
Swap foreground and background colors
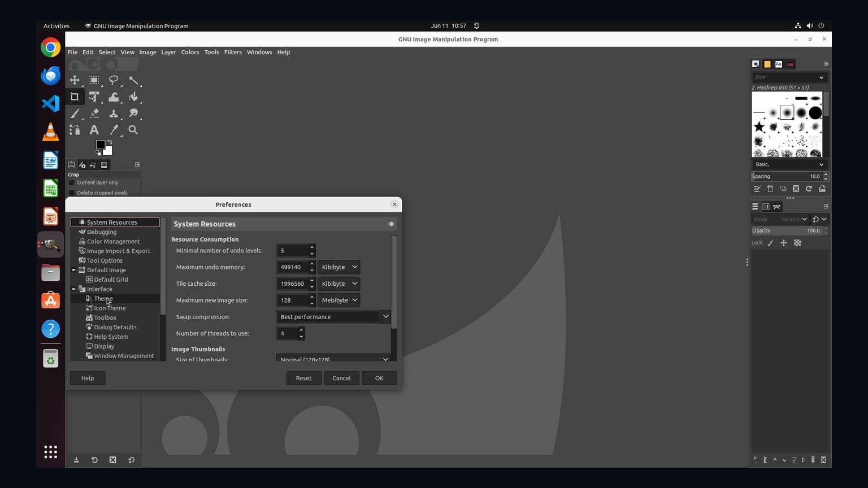[110, 142]
